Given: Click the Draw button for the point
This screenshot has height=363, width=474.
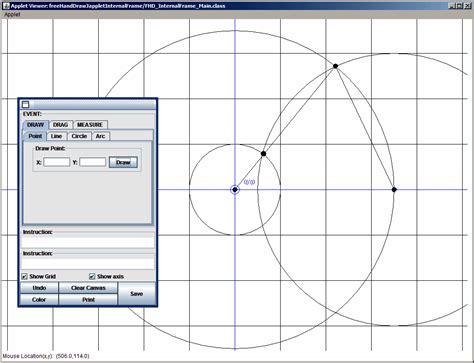Looking at the screenshot, I should pyautogui.click(x=123, y=162).
